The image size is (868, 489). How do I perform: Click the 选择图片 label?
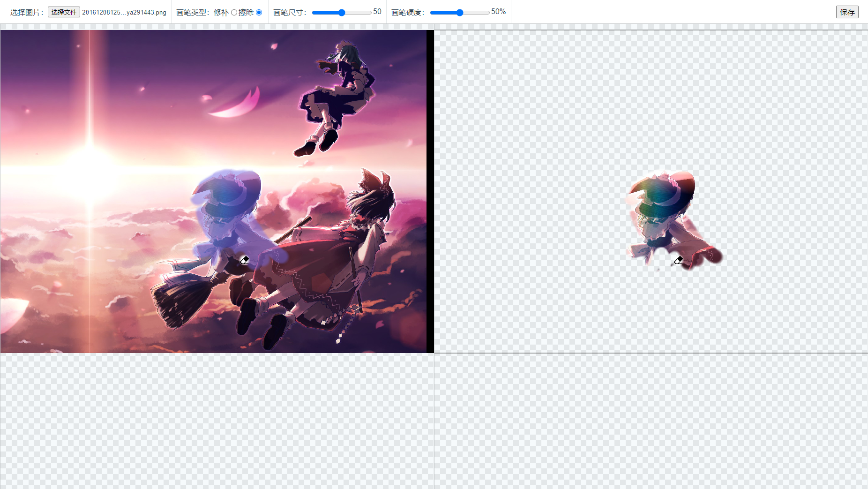[x=27, y=13]
